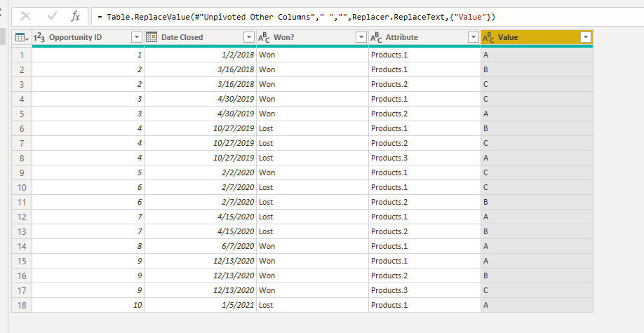Change Opportunity ID data type icon
This screenshot has height=333, width=644.
(39, 37)
